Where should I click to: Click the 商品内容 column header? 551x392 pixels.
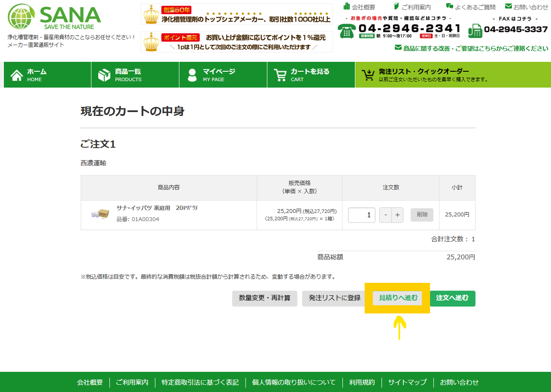click(169, 188)
